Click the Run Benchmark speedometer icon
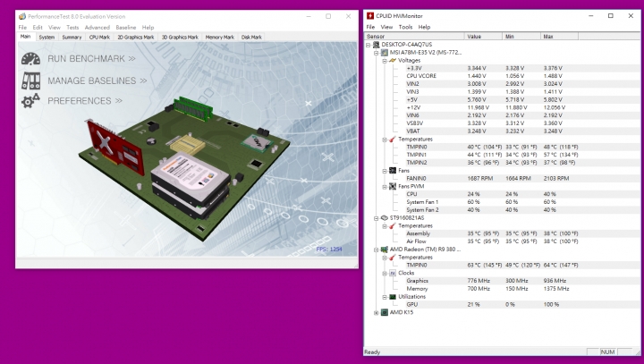 (30, 59)
